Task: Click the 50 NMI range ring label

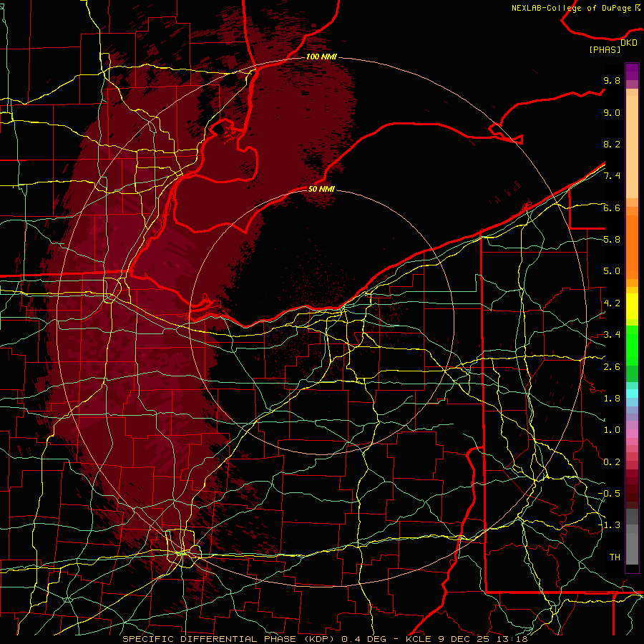Action: click(321, 189)
